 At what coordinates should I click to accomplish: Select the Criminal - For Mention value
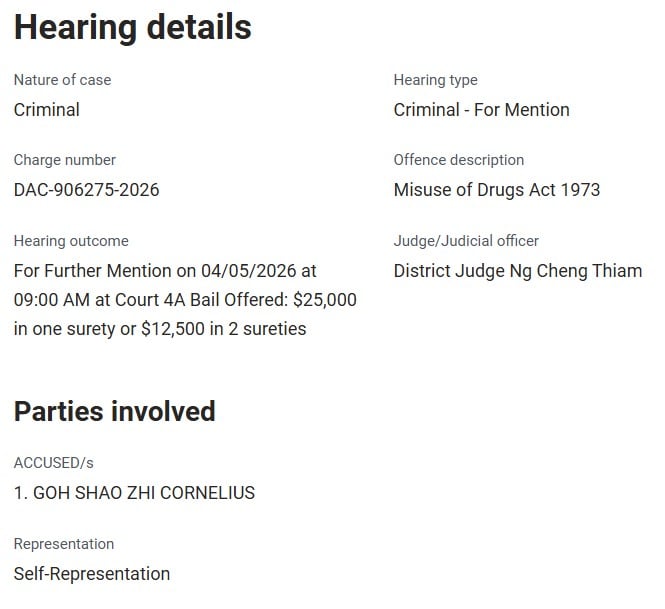tap(481, 110)
